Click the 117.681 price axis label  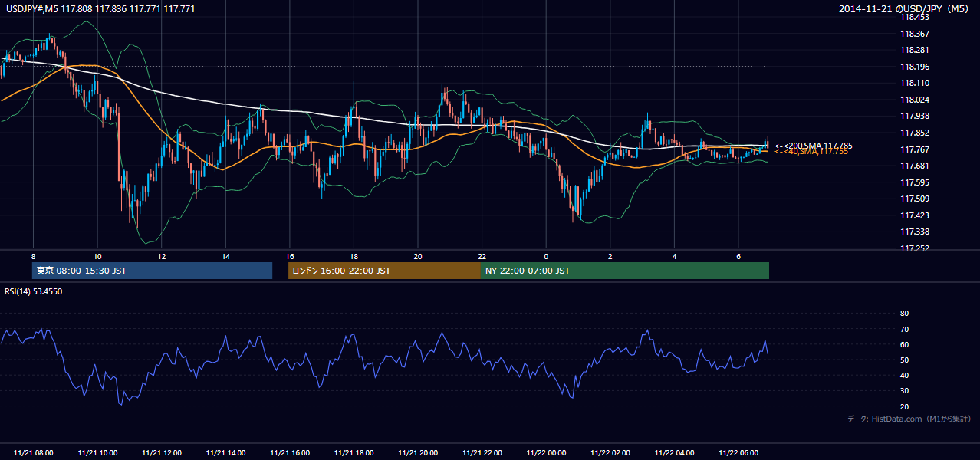click(x=914, y=166)
